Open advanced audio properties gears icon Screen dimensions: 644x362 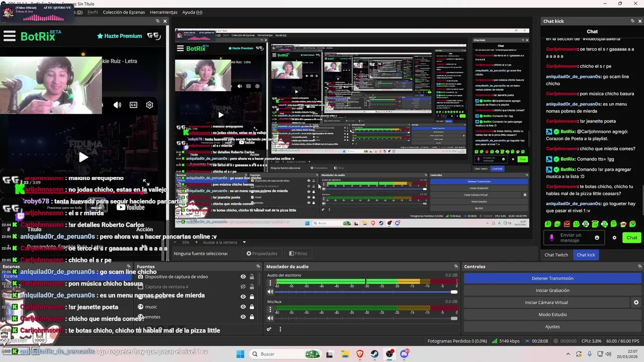pyautogui.click(x=269, y=329)
